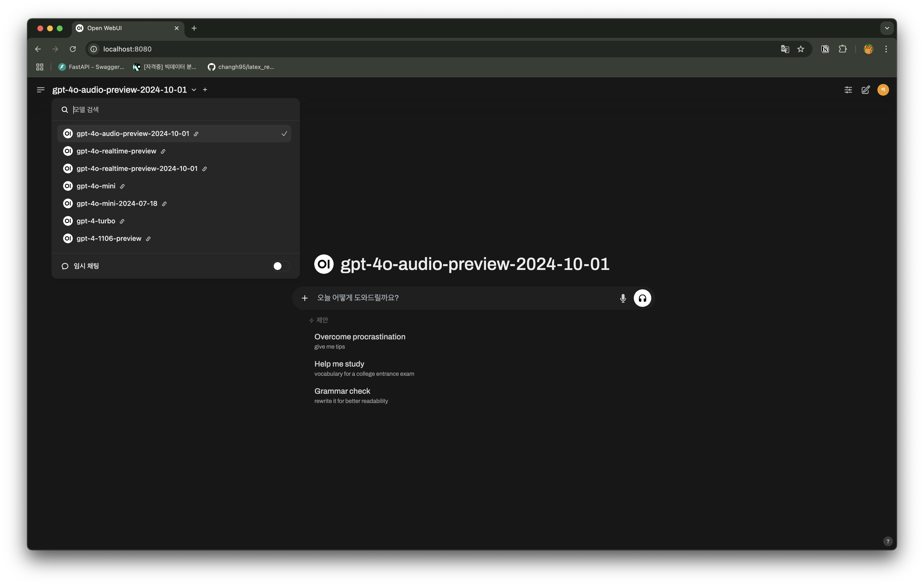The image size is (924, 586).
Task: Select gpt-4o-audio-preview-2024-10-01 in list
Action: [x=174, y=134]
